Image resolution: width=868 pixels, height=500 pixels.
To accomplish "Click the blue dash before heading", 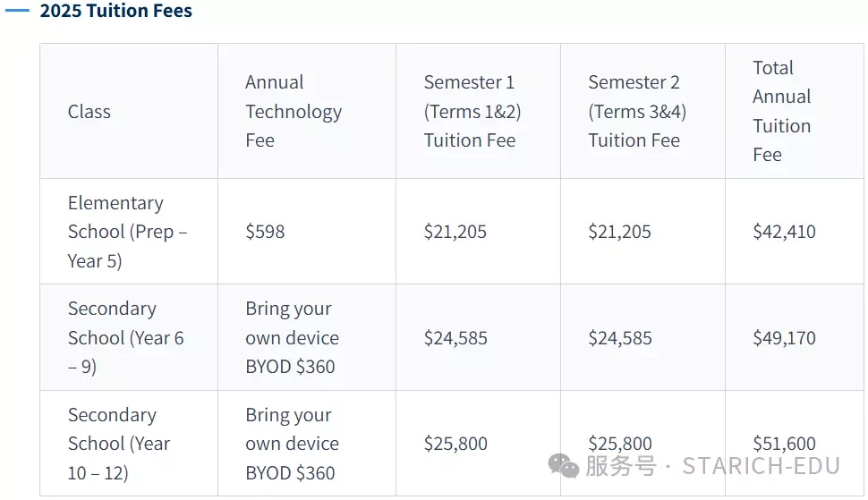I will coord(17,11).
